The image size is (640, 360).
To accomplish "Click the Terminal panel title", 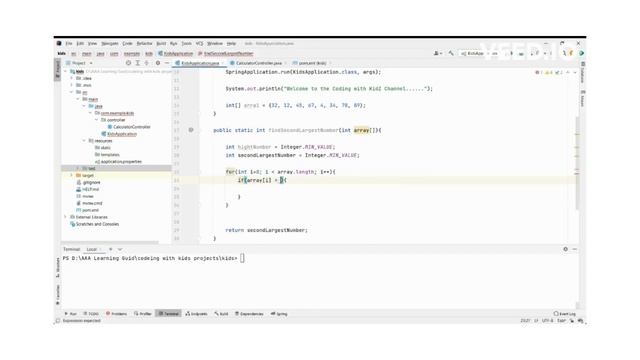I will [x=71, y=249].
